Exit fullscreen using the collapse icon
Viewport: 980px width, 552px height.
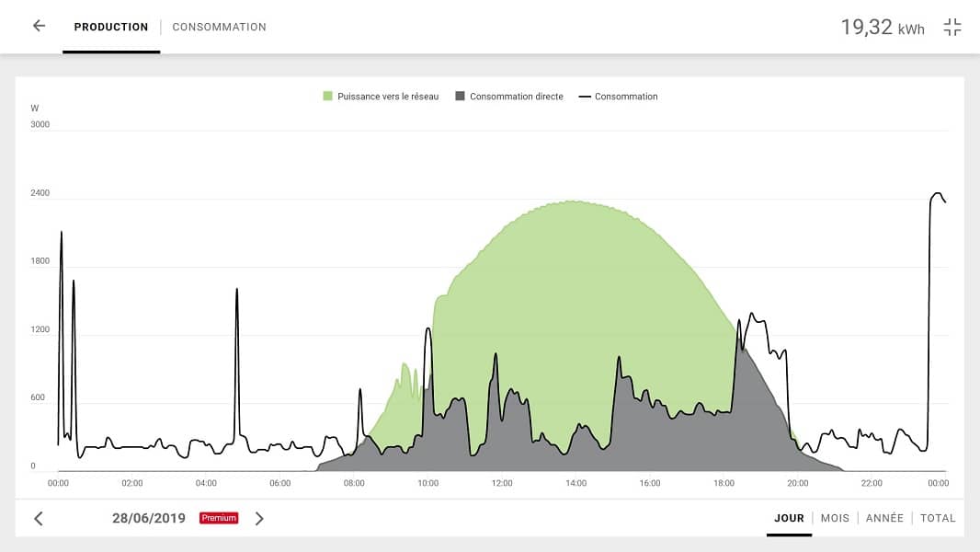point(952,28)
